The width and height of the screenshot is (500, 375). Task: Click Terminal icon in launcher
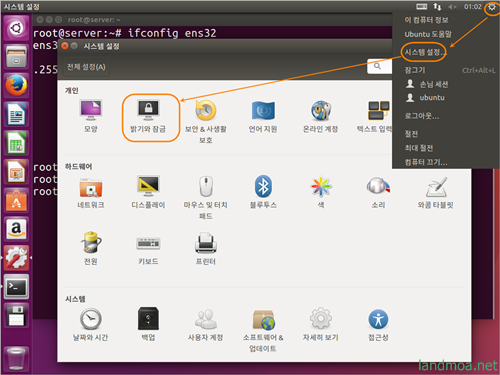tap(16, 287)
